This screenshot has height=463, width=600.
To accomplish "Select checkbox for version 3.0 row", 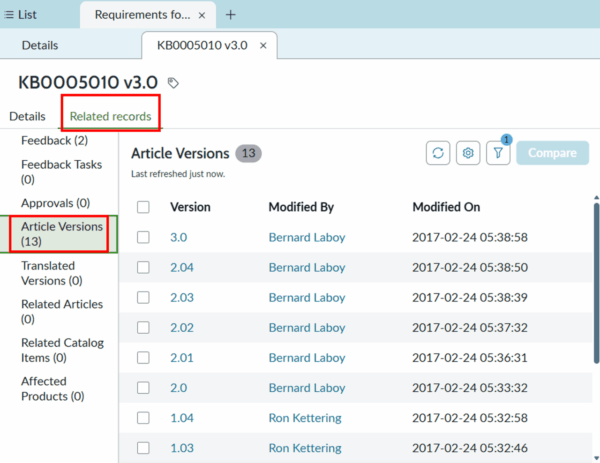I will pyautogui.click(x=143, y=237).
